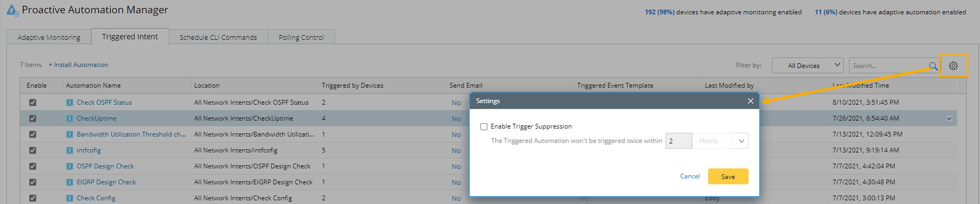Close the Settings dialog

(750, 101)
